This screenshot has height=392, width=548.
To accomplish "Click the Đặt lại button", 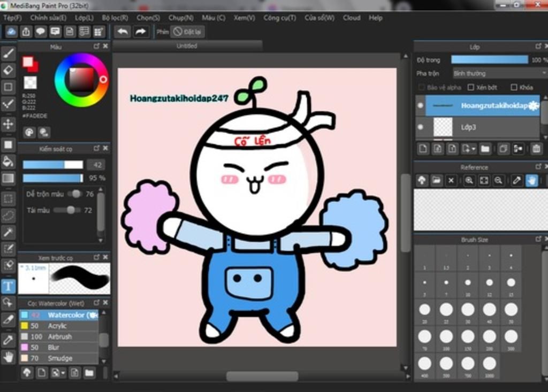I will tap(188, 32).
